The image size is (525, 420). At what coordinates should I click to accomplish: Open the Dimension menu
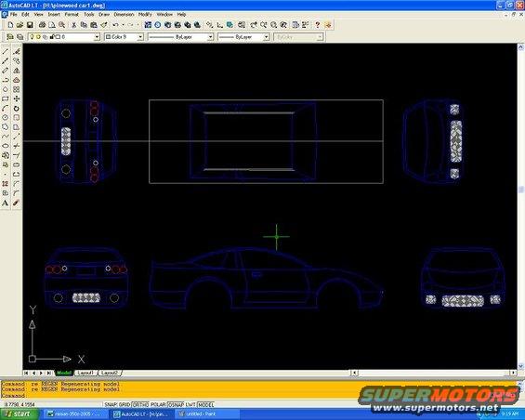coord(124,14)
